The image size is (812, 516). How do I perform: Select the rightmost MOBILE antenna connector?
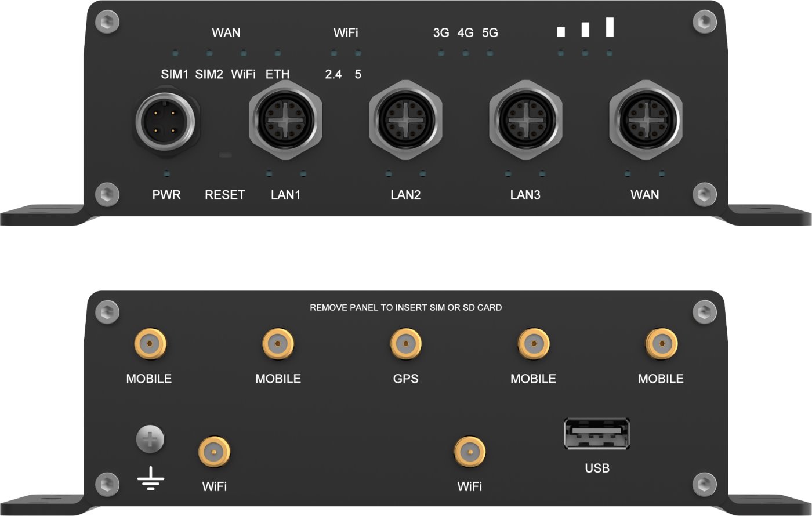tap(661, 344)
